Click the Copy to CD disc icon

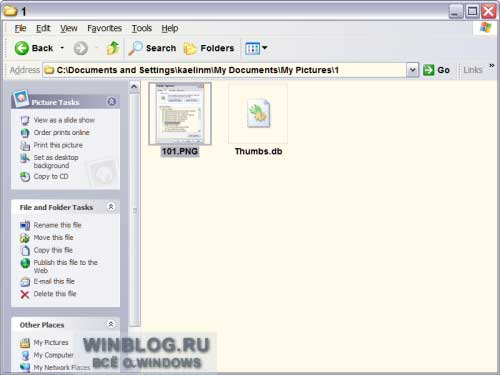point(25,177)
